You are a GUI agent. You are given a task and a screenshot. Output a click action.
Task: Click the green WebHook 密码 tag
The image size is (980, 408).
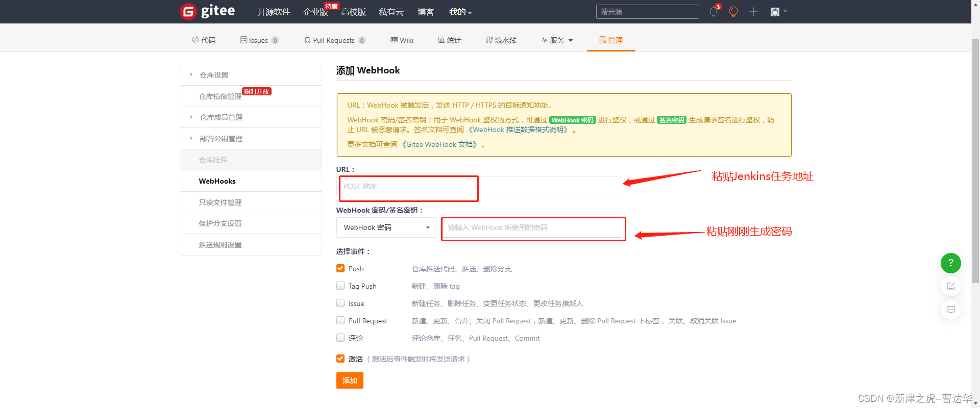point(572,120)
